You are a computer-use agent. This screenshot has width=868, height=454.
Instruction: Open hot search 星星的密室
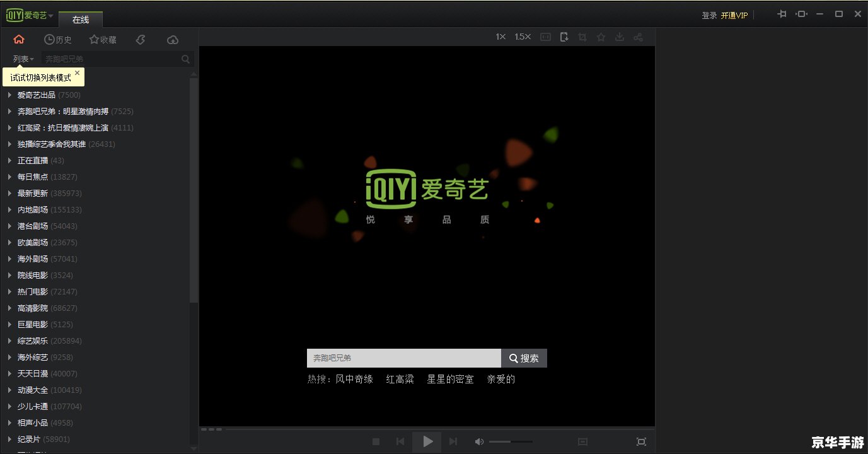tap(451, 379)
